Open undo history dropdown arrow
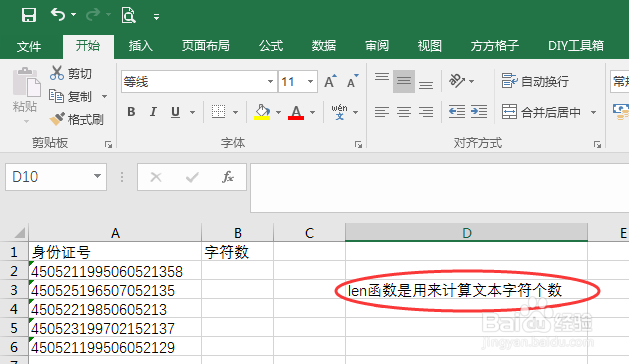The height and width of the screenshot is (364, 629). point(73,15)
